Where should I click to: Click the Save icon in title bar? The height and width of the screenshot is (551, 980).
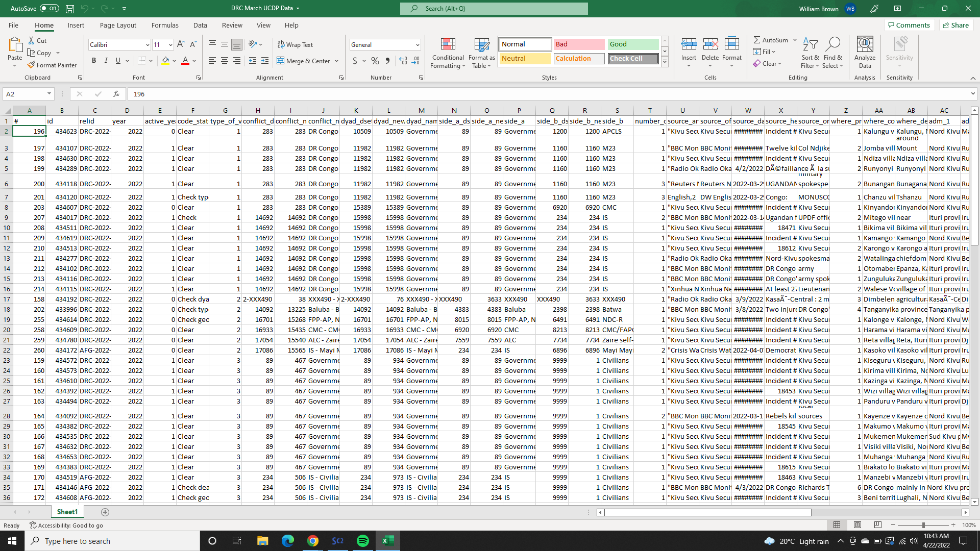(x=70, y=9)
